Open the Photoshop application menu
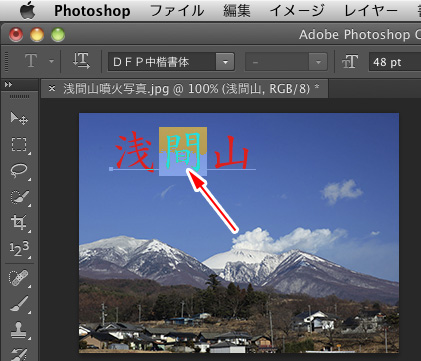 92,11
